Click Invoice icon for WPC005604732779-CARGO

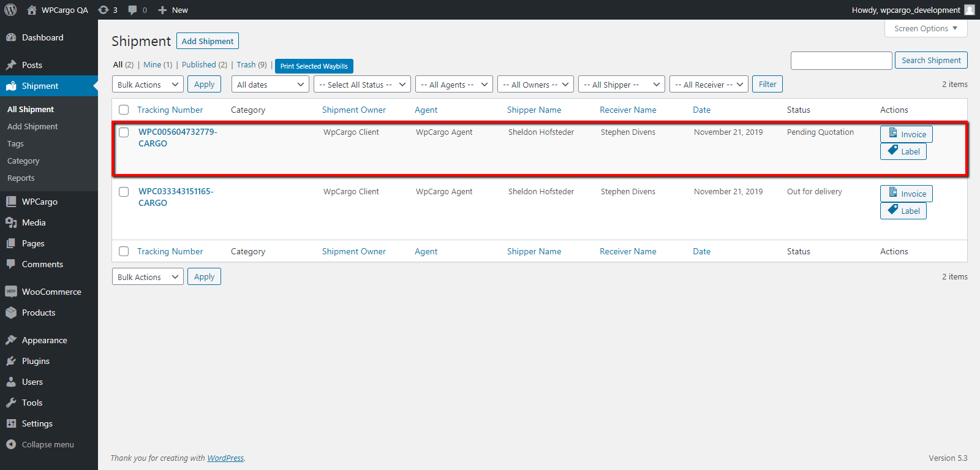click(x=893, y=133)
